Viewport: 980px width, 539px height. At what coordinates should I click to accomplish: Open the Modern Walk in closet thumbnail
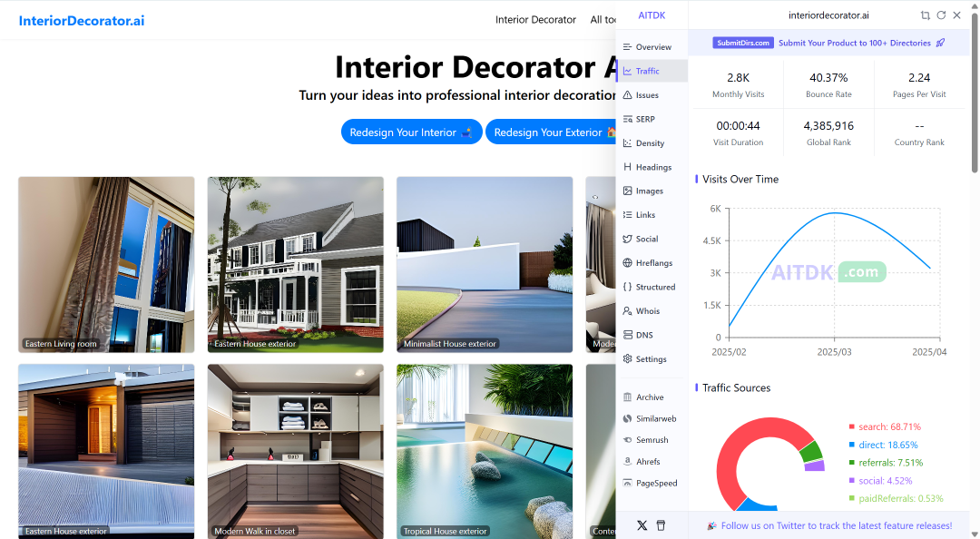coord(295,452)
